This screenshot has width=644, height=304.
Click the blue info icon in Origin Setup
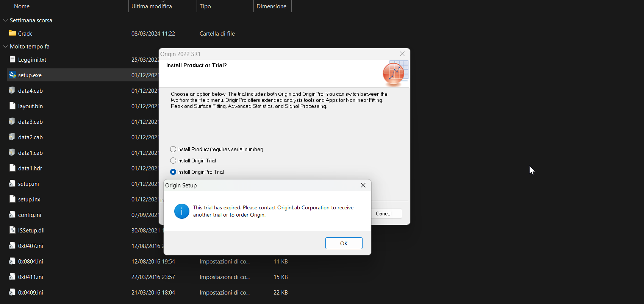pyautogui.click(x=182, y=211)
